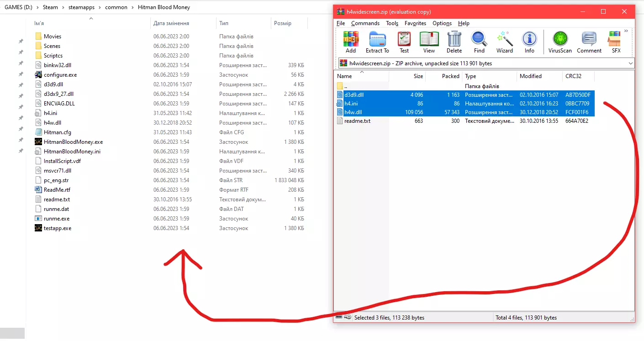Open the Commands menu
The width and height of the screenshot is (644, 341).
[365, 23]
